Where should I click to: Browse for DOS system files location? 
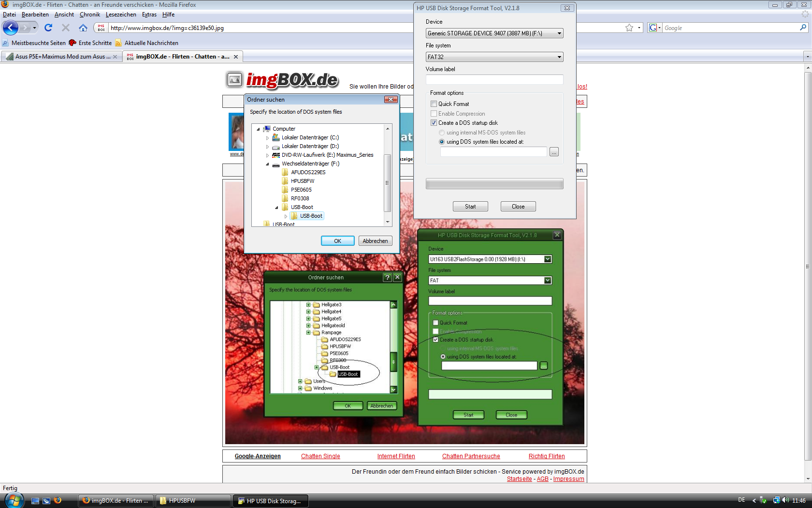(x=554, y=152)
